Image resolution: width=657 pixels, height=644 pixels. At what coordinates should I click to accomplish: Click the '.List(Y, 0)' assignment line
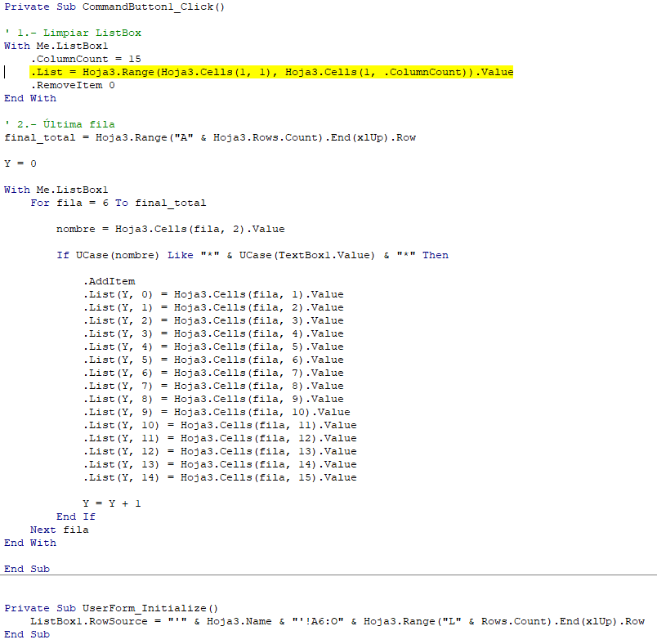(212, 294)
